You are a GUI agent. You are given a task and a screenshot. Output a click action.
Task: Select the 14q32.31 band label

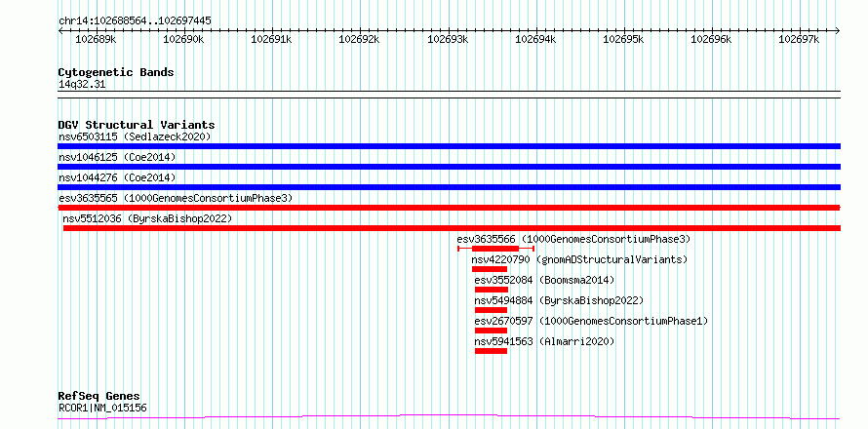(x=82, y=85)
